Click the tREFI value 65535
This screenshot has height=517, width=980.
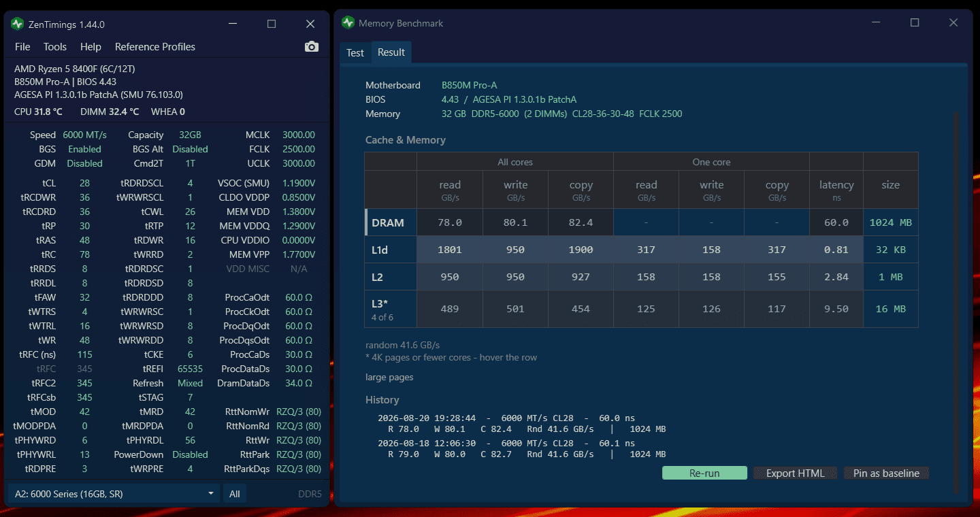pyautogui.click(x=190, y=369)
